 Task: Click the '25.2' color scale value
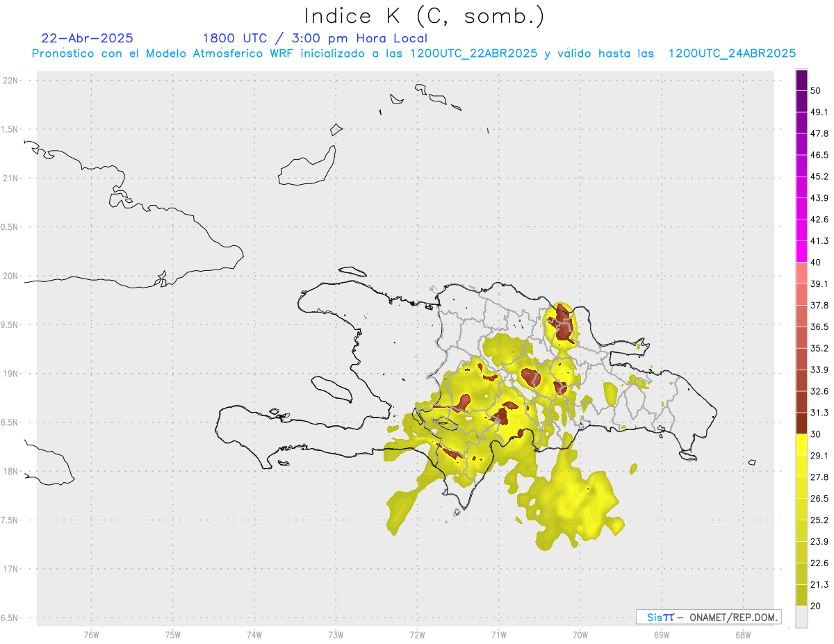(819, 520)
